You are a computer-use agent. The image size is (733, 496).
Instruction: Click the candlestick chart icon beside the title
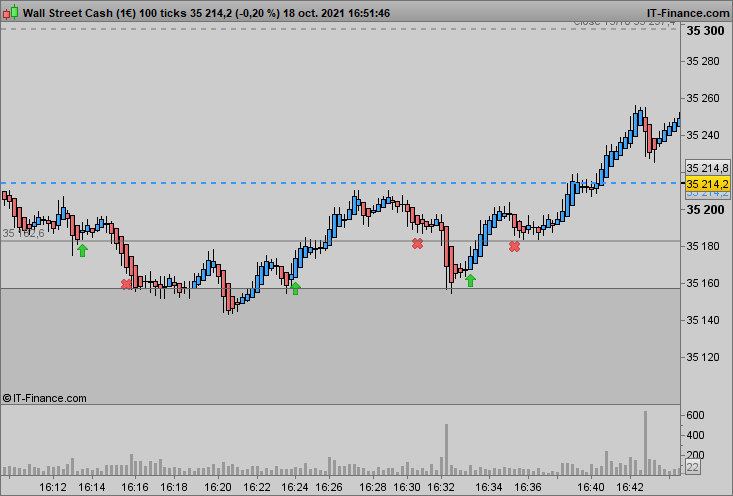(x=10, y=12)
